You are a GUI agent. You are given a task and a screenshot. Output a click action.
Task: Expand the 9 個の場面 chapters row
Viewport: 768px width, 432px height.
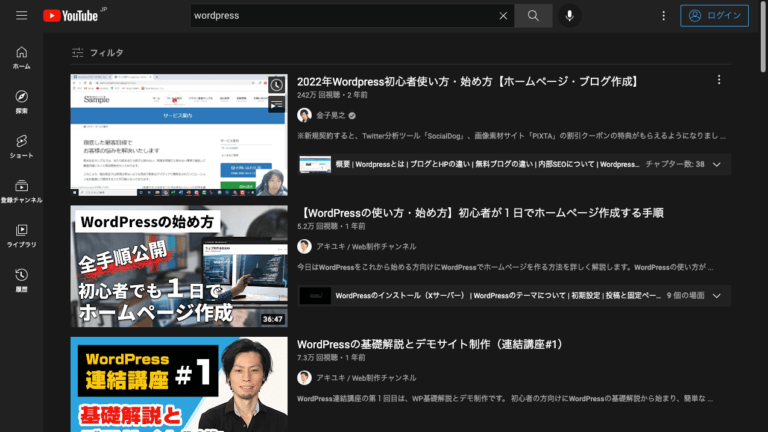[717, 296]
